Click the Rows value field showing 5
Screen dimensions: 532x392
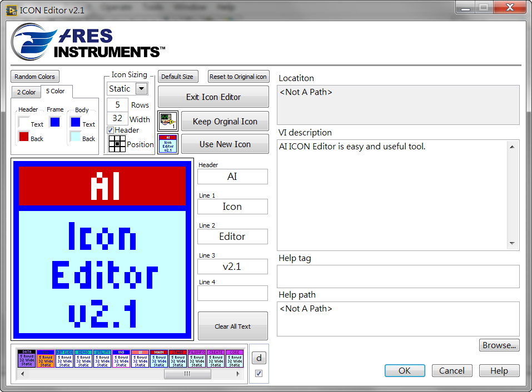[x=117, y=105]
